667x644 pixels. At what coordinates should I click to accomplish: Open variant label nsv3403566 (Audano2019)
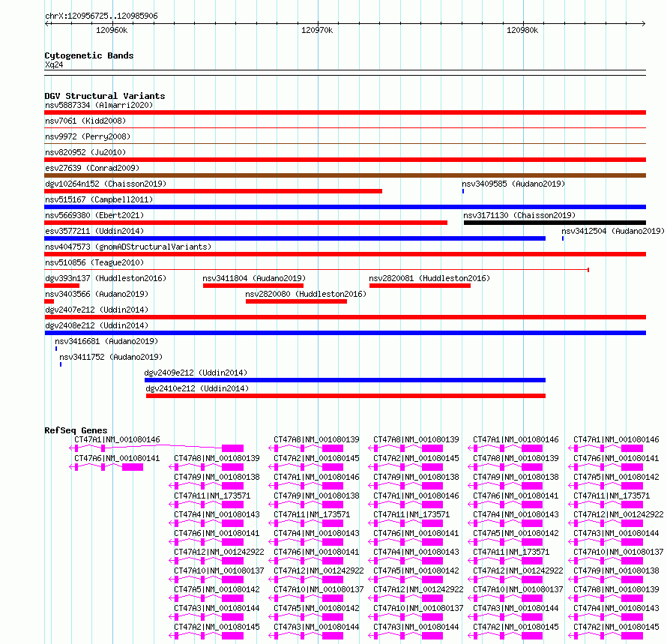pyautogui.click(x=97, y=294)
